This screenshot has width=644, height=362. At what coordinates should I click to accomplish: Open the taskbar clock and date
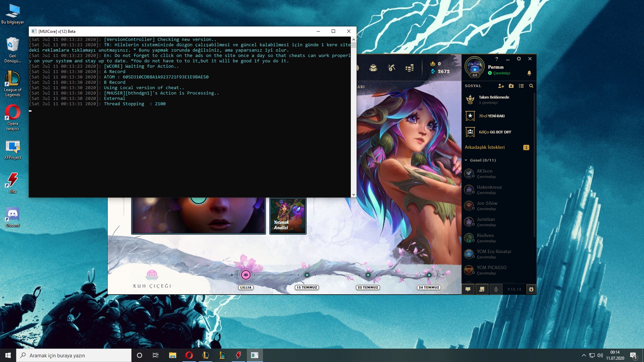615,355
